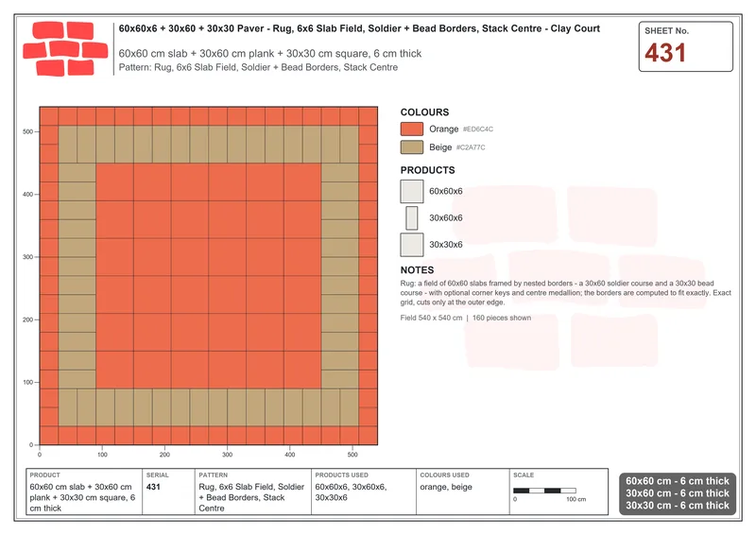The height and width of the screenshot is (535, 756).
Task: Click the products used cell '60x60x6, 30x60x6'
Action: pyautogui.click(x=351, y=492)
